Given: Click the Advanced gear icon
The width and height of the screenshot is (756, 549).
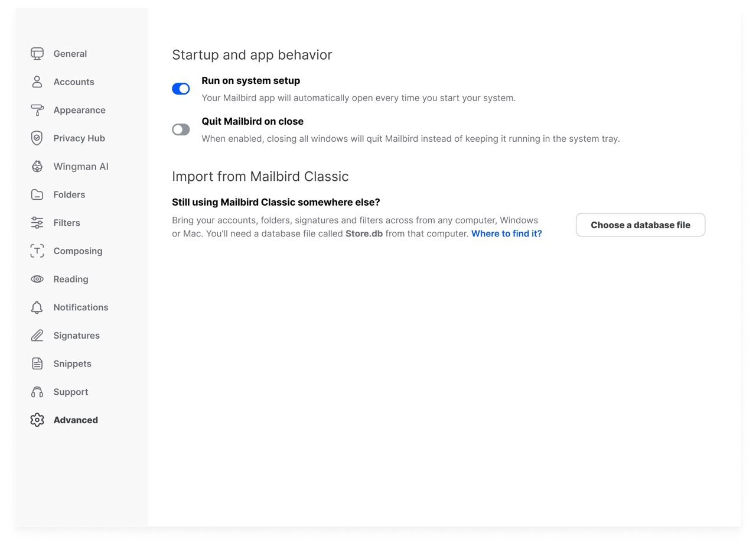Looking at the screenshot, I should coord(37,420).
